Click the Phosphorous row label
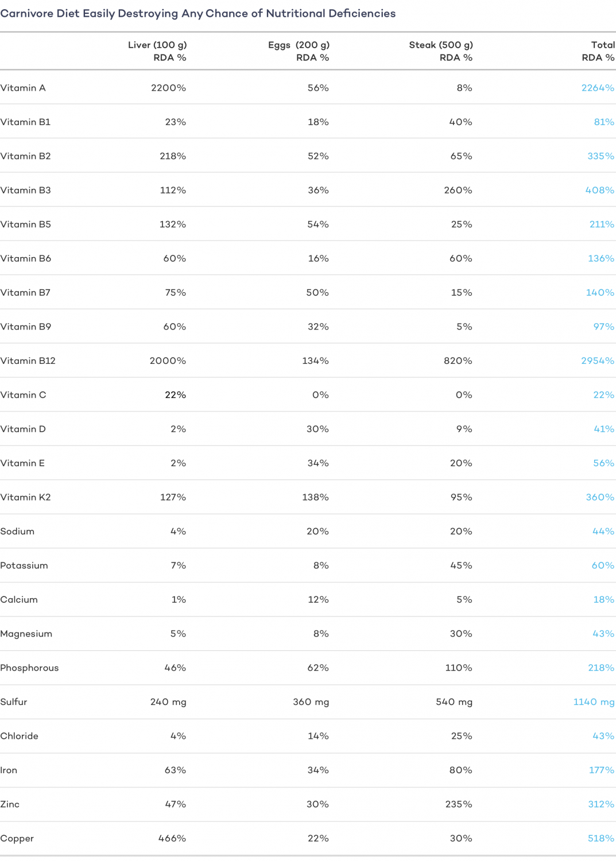Screen dimensions: 616x861 (x=30, y=668)
